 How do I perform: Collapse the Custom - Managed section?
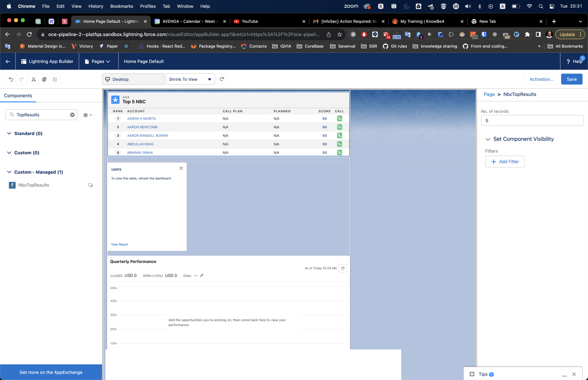pos(9,172)
